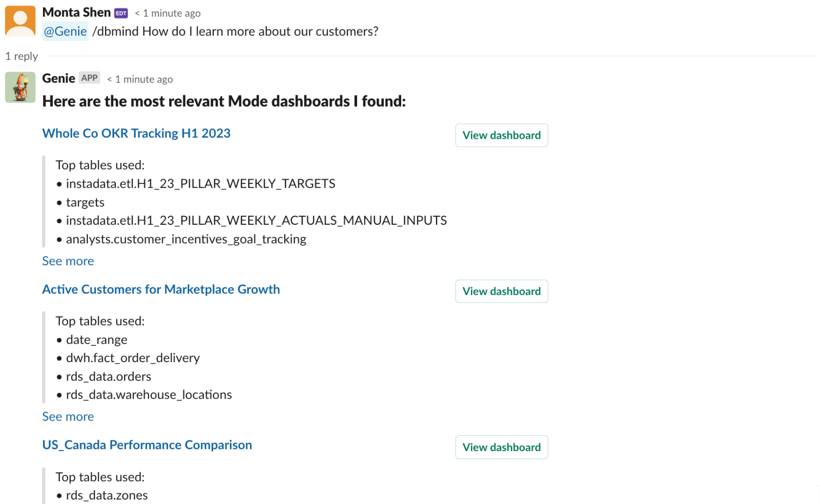Open Monta Shen's profile name
Viewport: 820px width, 504px height.
[77, 12]
